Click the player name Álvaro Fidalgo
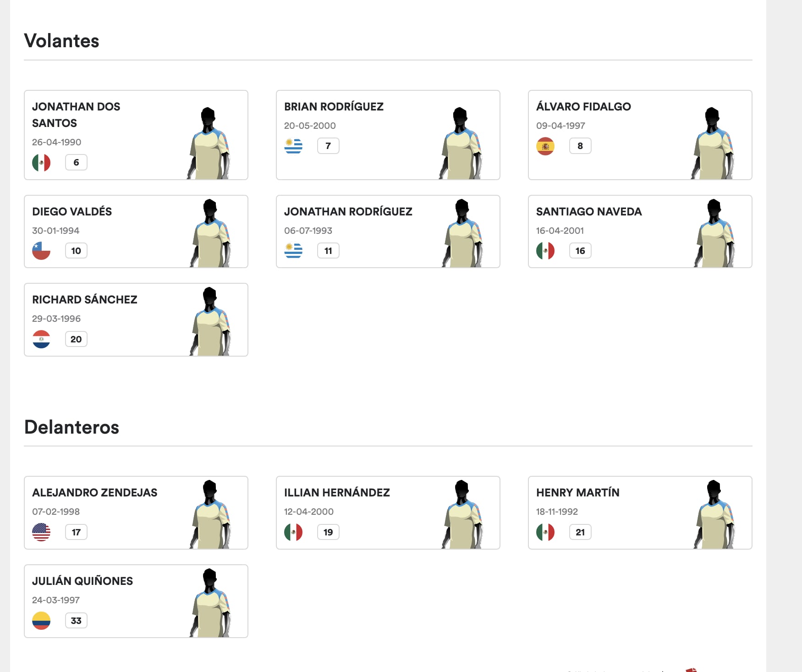802x672 pixels. point(583,106)
